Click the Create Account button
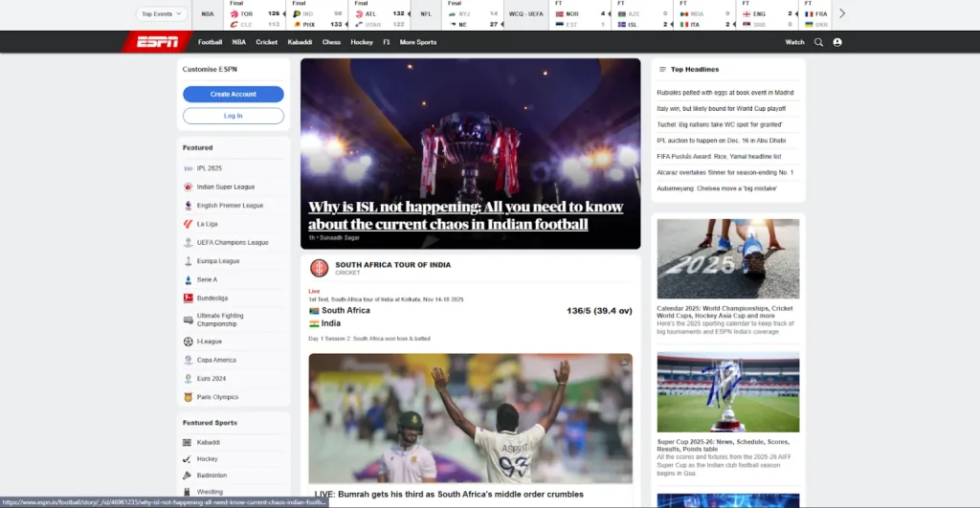The height and width of the screenshot is (508, 980). pyautogui.click(x=234, y=95)
